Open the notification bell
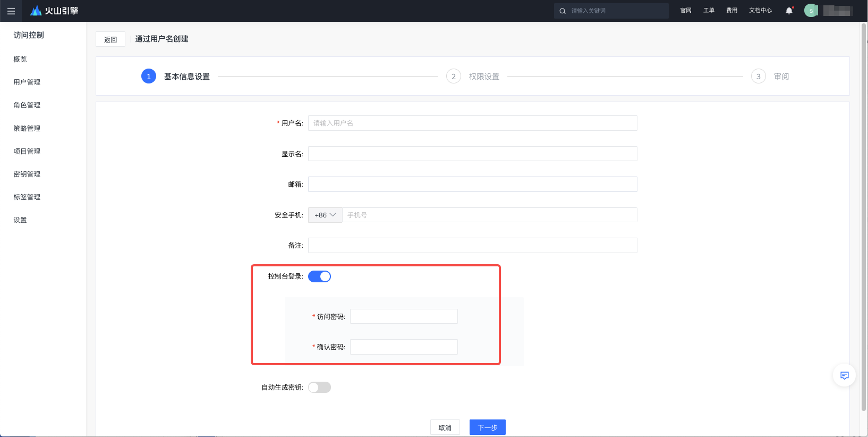The height and width of the screenshot is (437, 868). pos(789,11)
